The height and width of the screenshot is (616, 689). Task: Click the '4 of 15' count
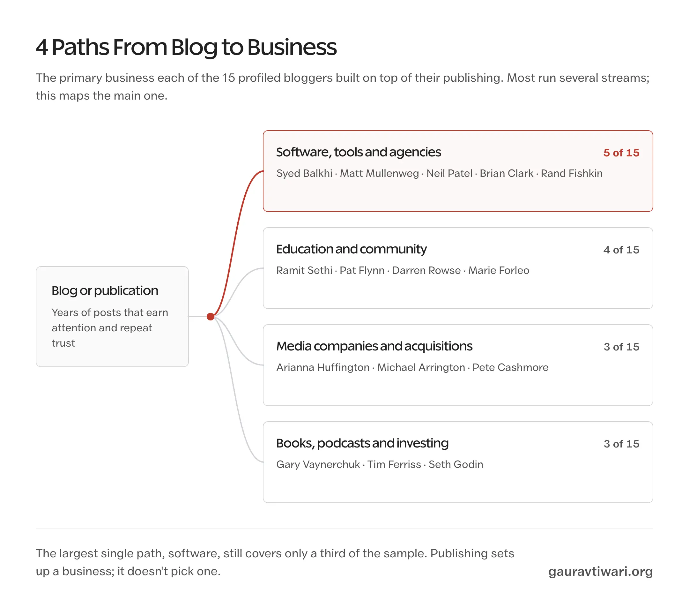(621, 250)
